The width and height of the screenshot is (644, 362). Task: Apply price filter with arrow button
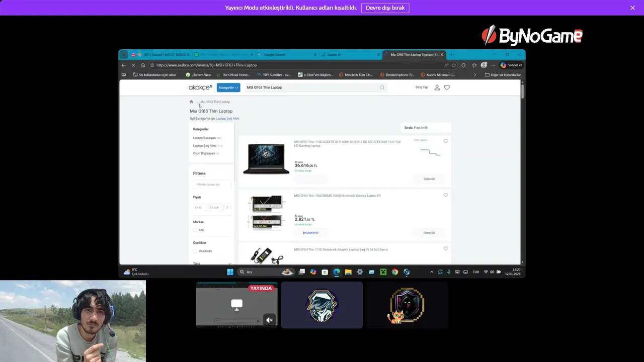click(227, 207)
